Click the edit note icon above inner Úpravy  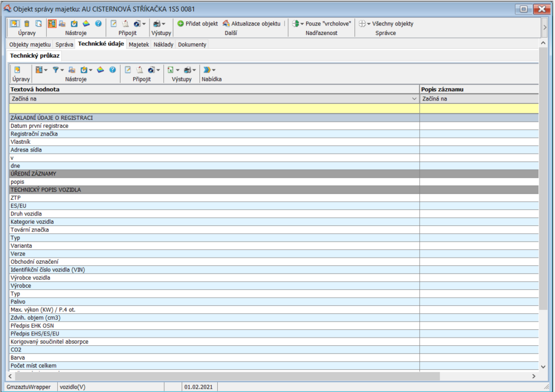(x=17, y=70)
